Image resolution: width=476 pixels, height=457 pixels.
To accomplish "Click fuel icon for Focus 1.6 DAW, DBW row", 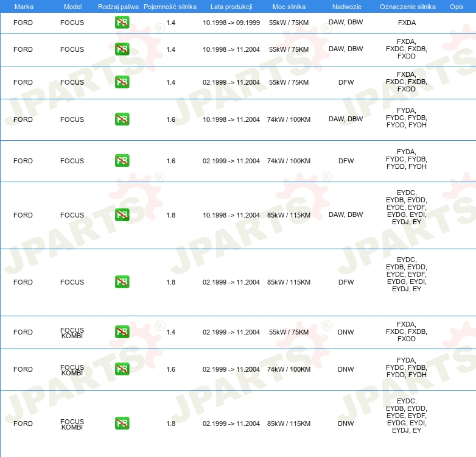I will click(122, 119).
